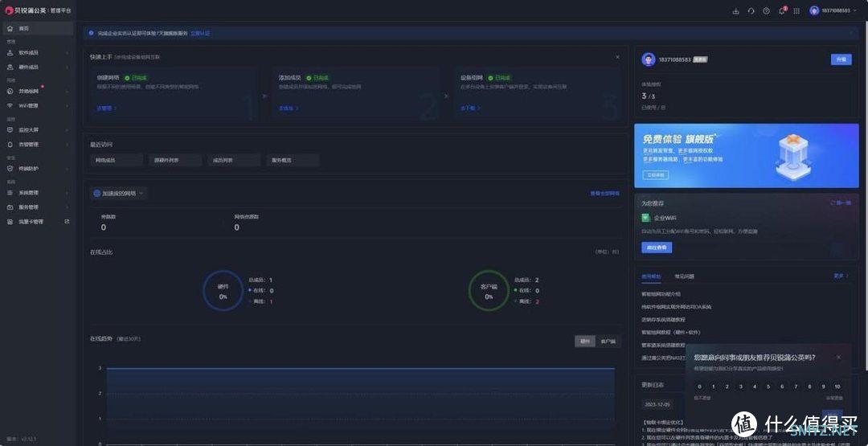Click the 免费体验 旗舰版 promo banner
The image size is (868, 446).
[x=746, y=155]
